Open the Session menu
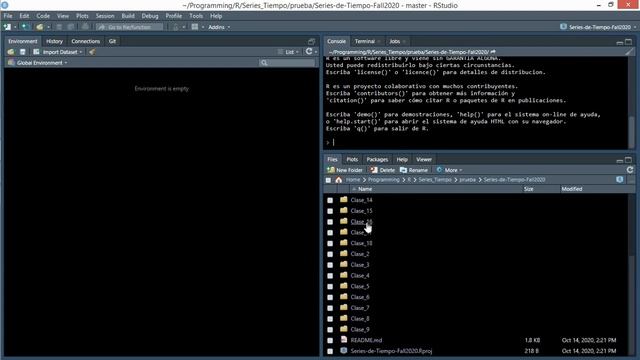Image resolution: width=640 pixels, height=360 pixels. [105, 16]
